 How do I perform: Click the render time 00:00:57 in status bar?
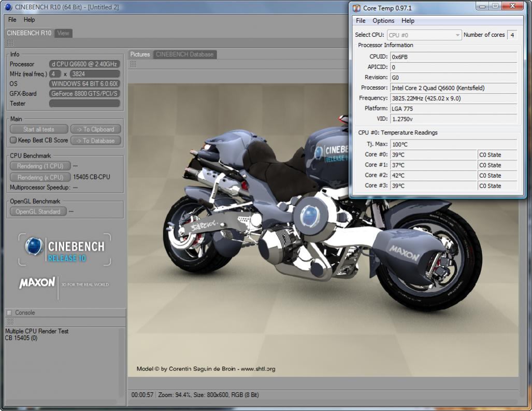[x=142, y=395]
